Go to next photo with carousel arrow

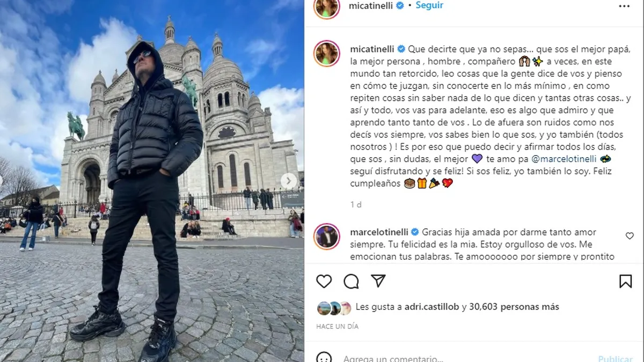coord(289,181)
